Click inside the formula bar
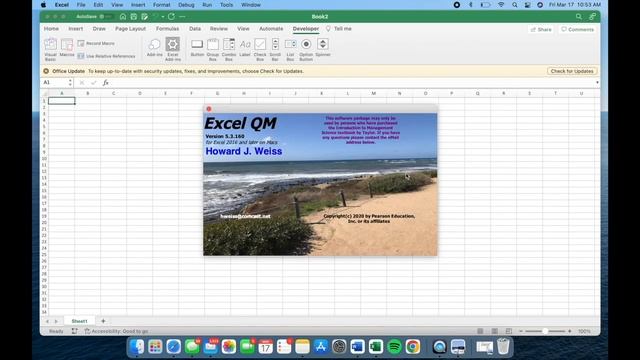This screenshot has height=360, width=640. coord(352,82)
